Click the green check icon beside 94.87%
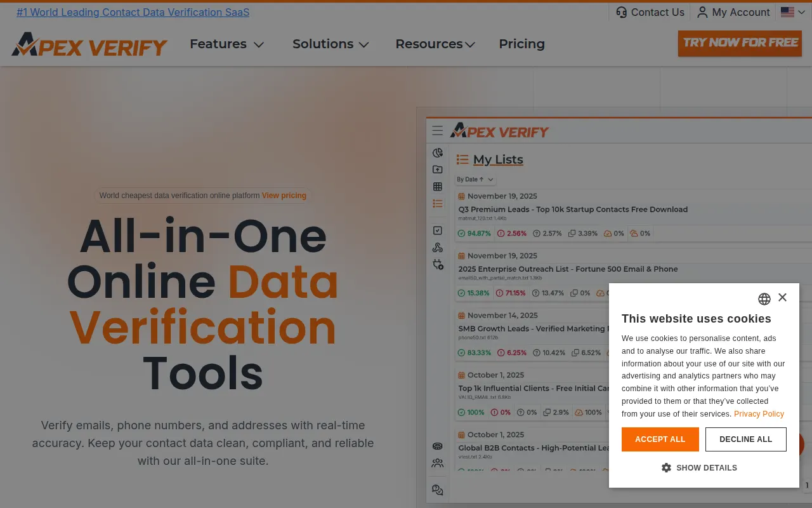This screenshot has height=508, width=812. (462, 234)
